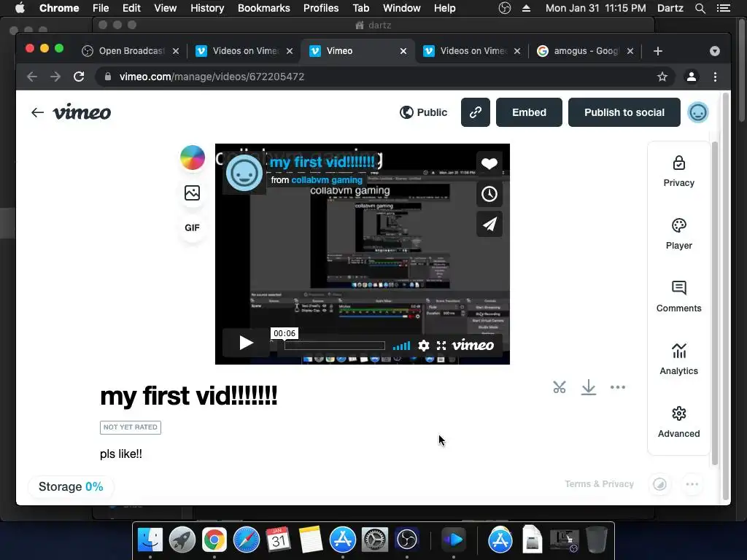Trim the video with the scissors icon
This screenshot has width=747, height=560.
(560, 387)
